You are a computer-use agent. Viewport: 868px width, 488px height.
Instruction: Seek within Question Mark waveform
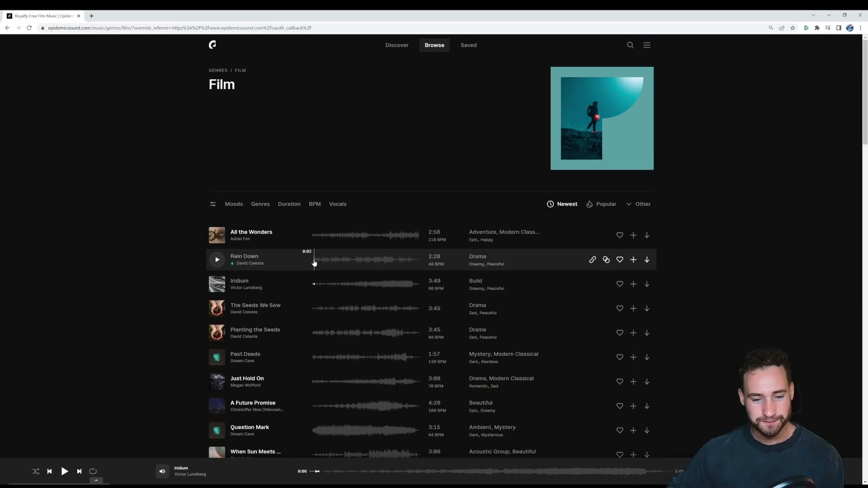(366, 430)
